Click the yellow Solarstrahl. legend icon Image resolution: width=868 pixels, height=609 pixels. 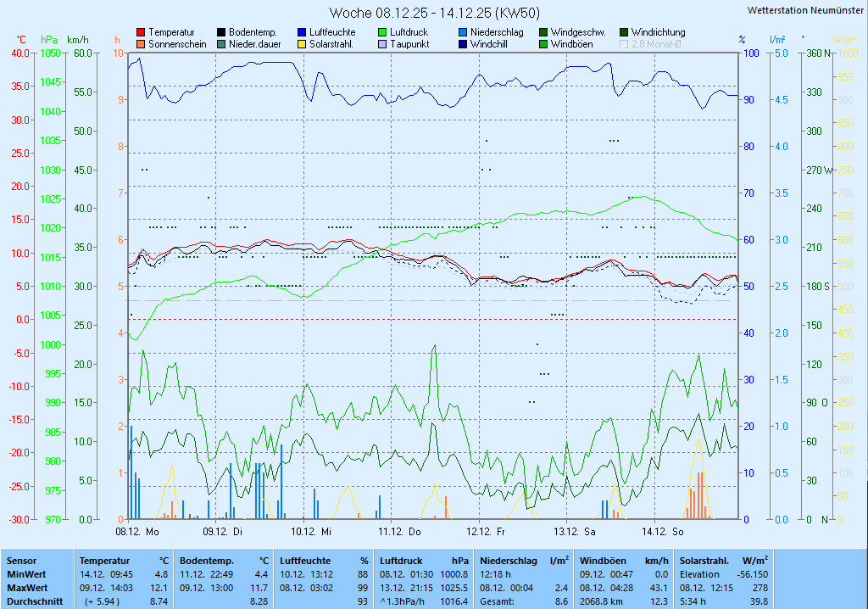point(302,44)
